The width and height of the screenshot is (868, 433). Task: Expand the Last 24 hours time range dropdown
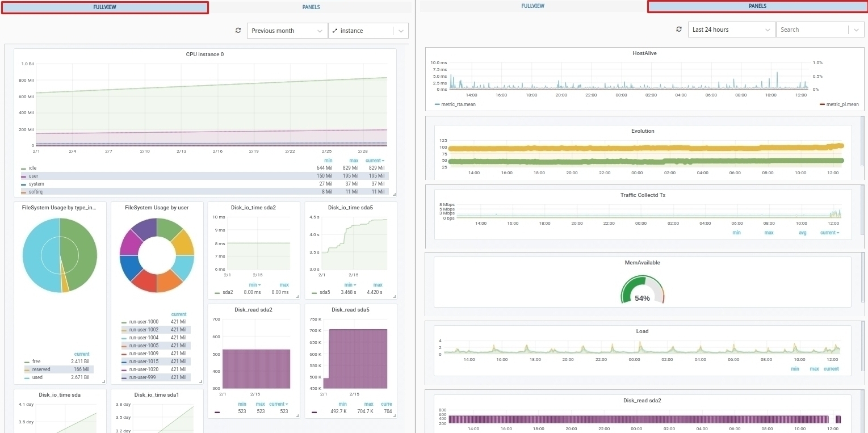(x=732, y=30)
